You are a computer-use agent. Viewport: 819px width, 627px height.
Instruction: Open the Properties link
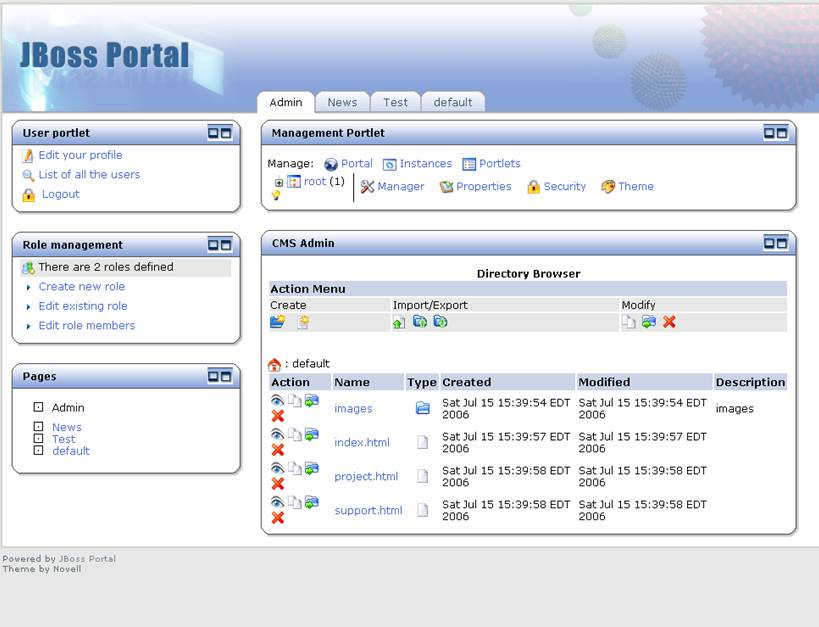tap(484, 187)
